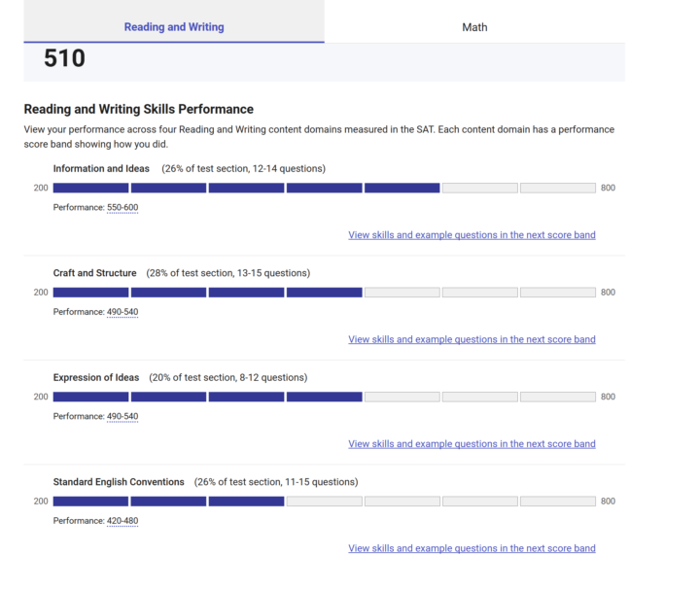Click the Reading and Writing Skills Performance heading
Viewport: 700px width, 589px height.
point(139,109)
